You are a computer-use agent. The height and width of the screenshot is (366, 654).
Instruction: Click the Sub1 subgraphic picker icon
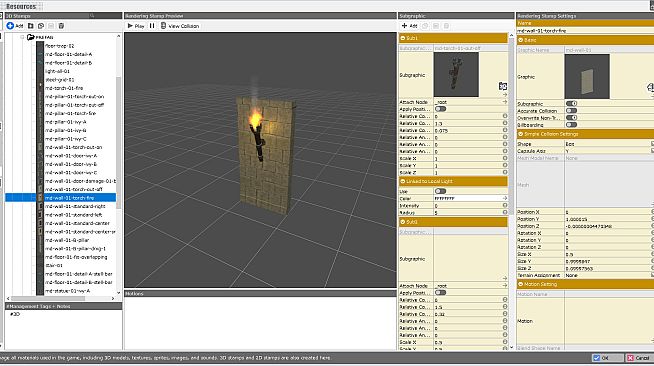[503, 86]
